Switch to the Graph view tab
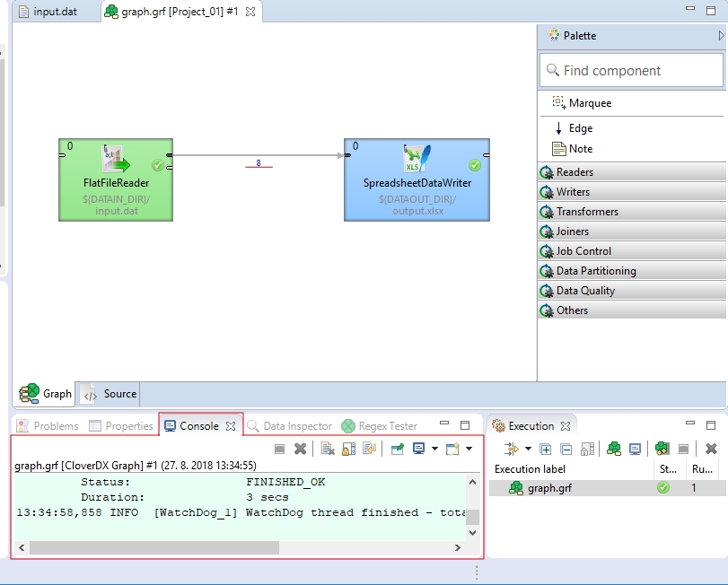 [46, 394]
